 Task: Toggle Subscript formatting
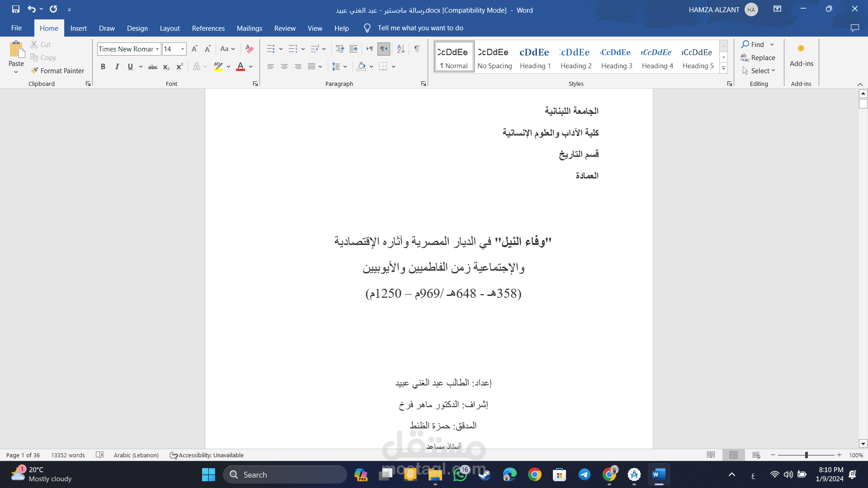(166, 67)
